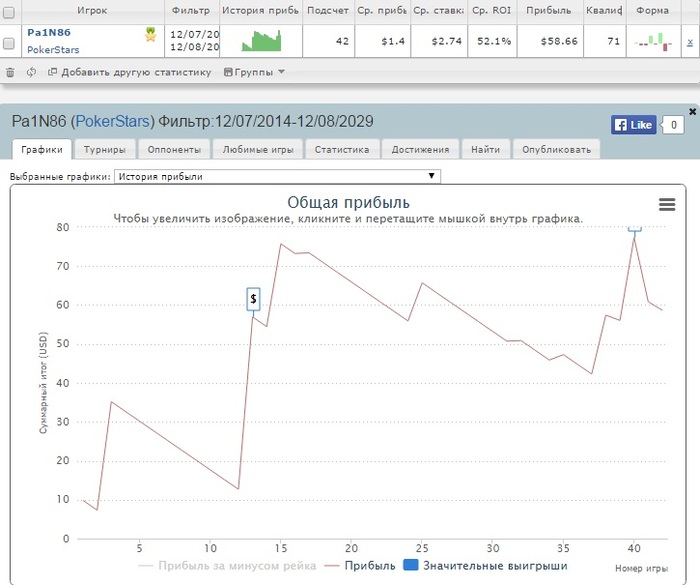The height and width of the screenshot is (585, 700).
Task: Click the $2.74 average stake cell
Action: click(x=439, y=41)
